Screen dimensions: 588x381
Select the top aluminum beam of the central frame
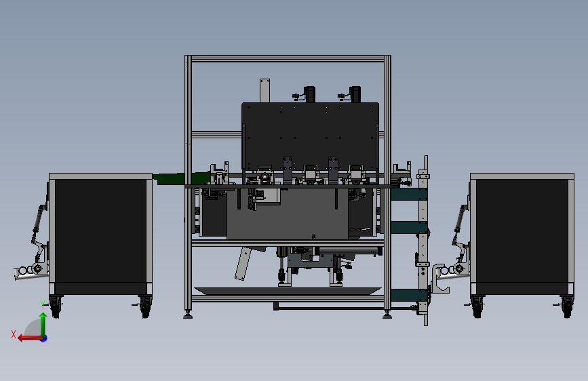coord(288,58)
